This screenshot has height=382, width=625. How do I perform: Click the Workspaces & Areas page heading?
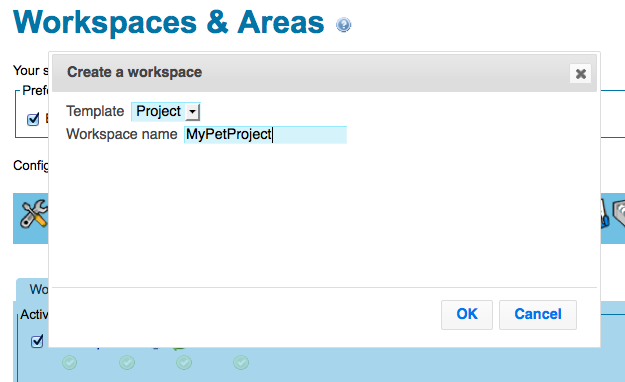click(x=169, y=23)
